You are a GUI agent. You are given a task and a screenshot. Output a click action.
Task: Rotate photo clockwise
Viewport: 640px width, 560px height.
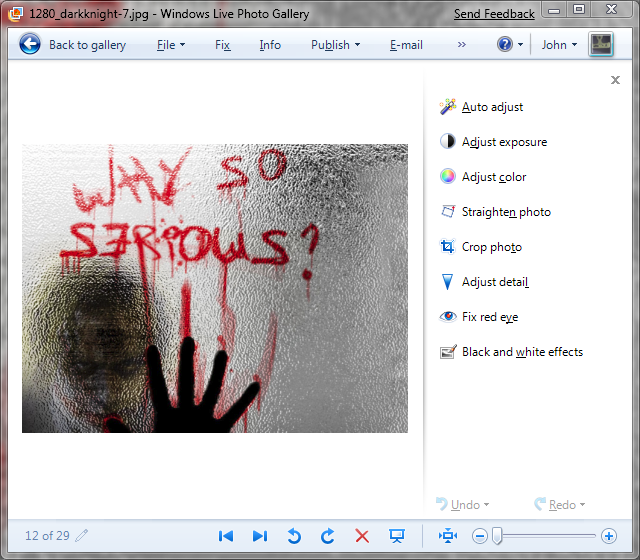[328, 536]
